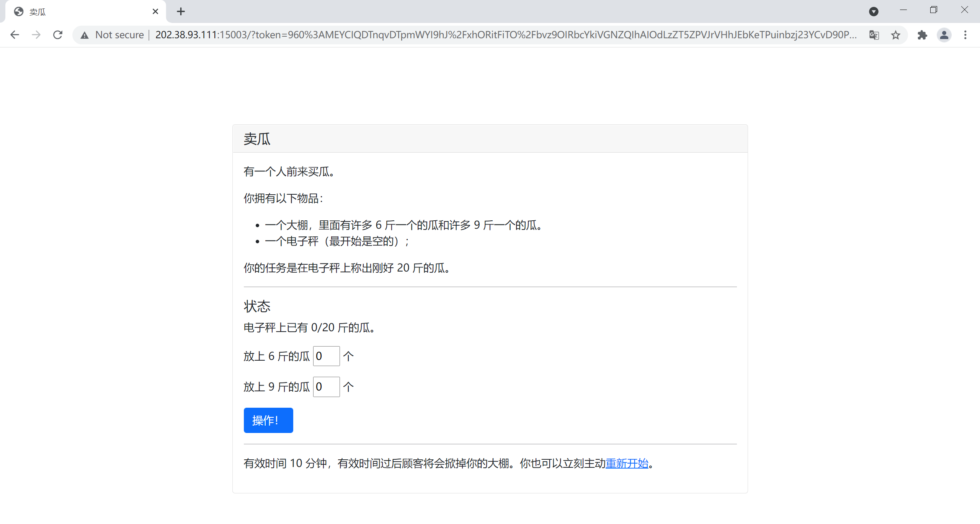Minimize the Chrome window
Viewport: 980px width, 524px height.
click(903, 10)
